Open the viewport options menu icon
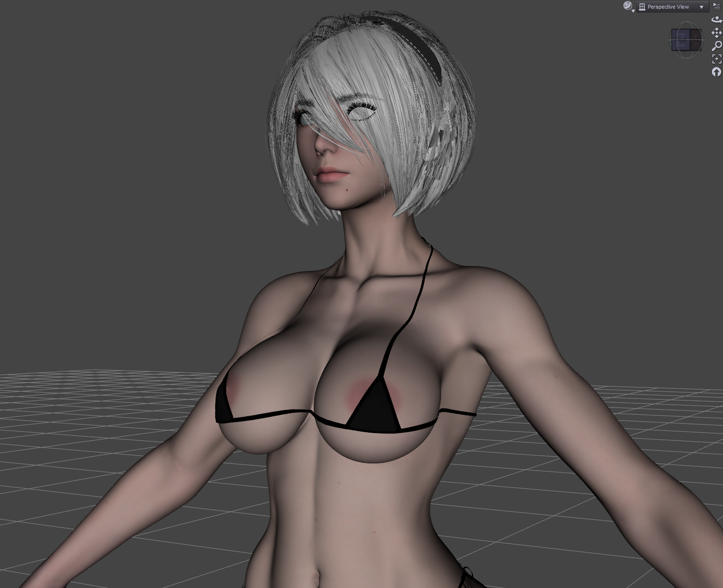 click(717, 6)
